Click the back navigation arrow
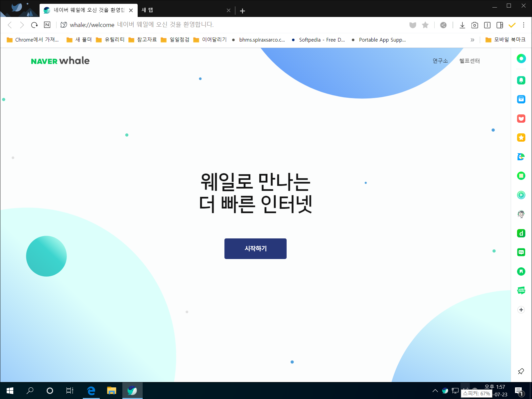532x399 pixels. coord(10,25)
